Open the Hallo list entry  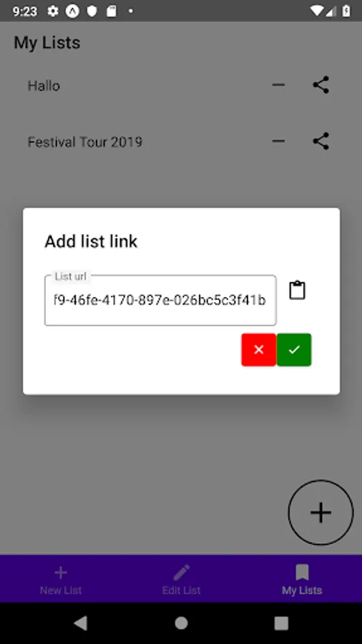(44, 86)
